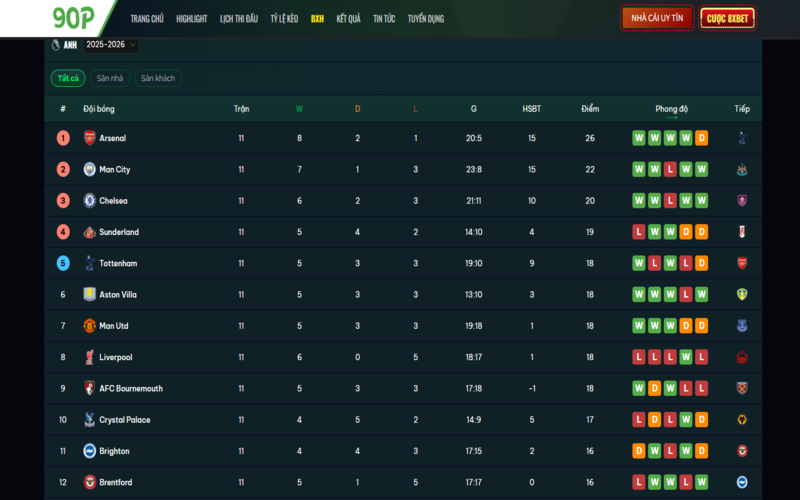
Task: Go to the Kết quả menu
Action: pos(349,19)
